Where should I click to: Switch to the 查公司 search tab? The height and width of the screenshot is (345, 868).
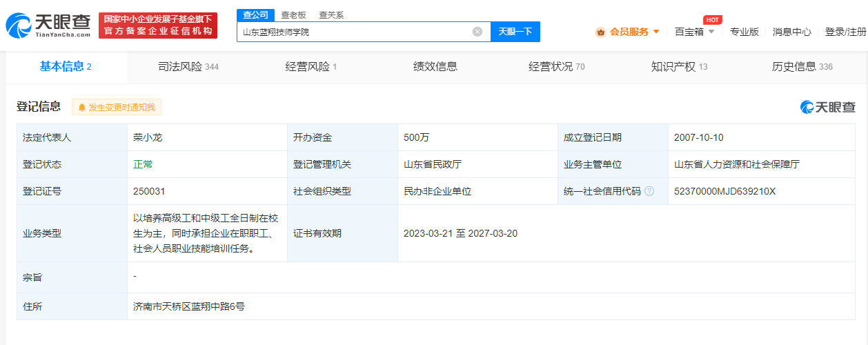pos(255,14)
